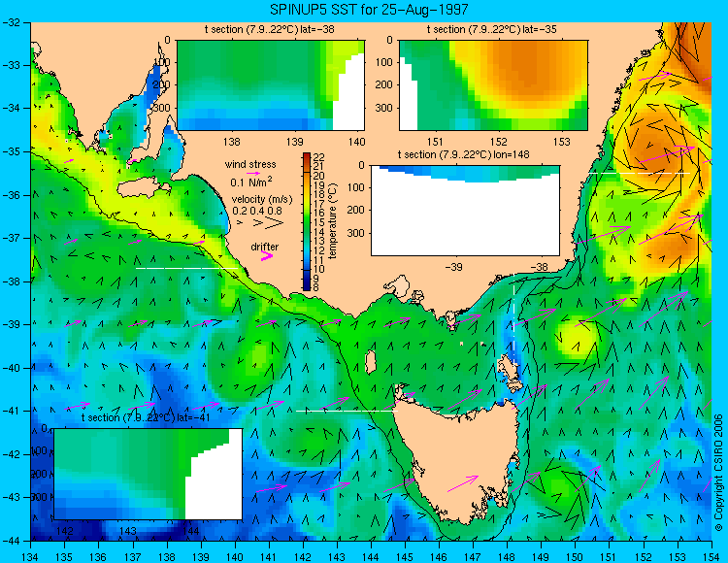Click the 15 value on the color bar
The height and width of the screenshot is (563, 728).
pyautogui.click(x=319, y=222)
